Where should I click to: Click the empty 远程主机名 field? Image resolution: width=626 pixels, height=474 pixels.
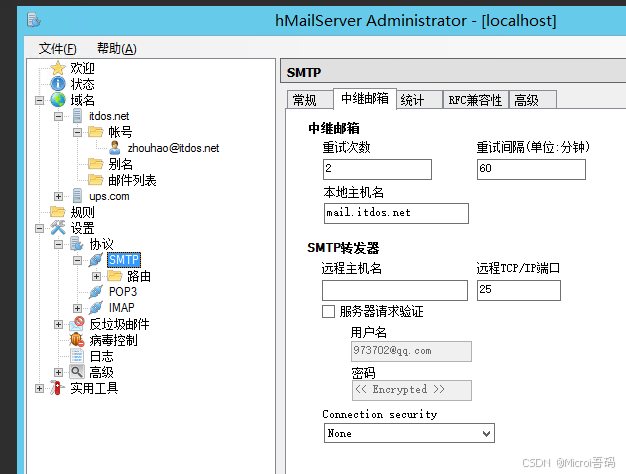pyautogui.click(x=395, y=290)
